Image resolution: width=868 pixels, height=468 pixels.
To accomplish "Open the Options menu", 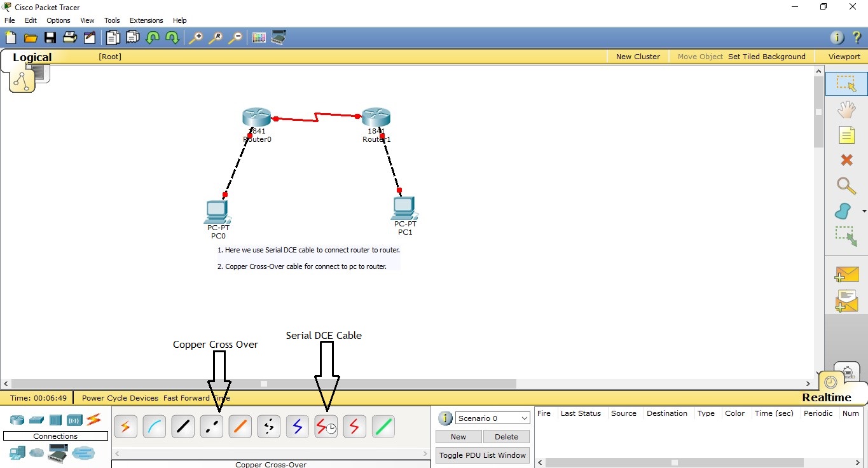I will click(58, 20).
